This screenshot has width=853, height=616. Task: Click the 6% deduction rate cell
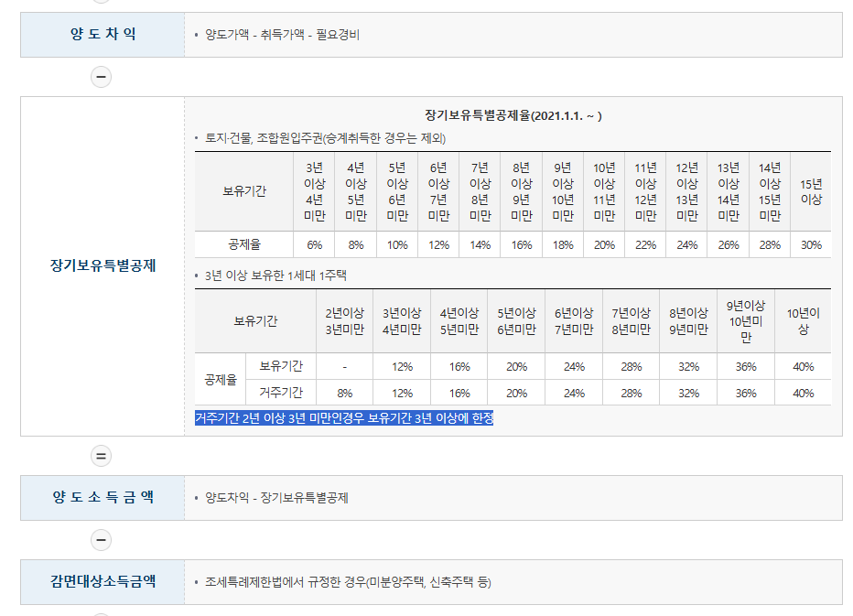tap(315, 245)
